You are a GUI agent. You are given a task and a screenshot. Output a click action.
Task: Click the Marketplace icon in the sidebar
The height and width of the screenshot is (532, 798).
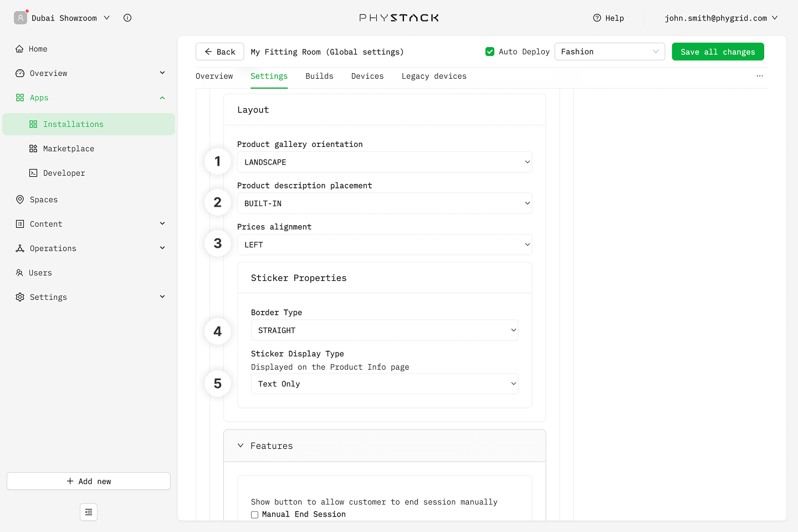pos(33,149)
